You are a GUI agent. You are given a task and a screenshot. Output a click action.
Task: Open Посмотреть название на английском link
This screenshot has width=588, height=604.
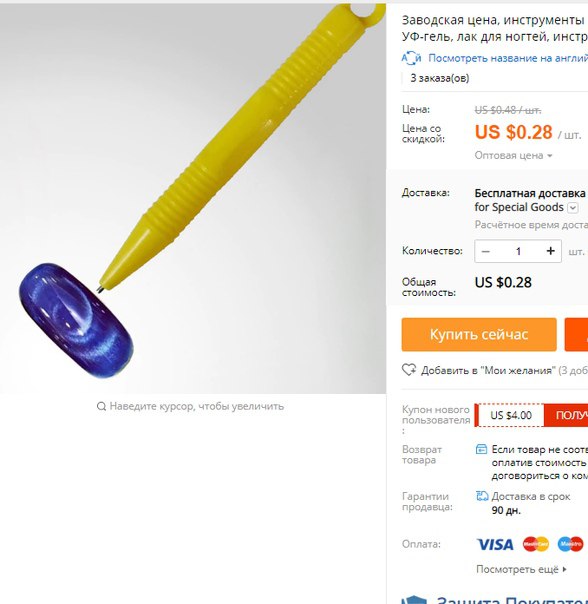point(508,58)
